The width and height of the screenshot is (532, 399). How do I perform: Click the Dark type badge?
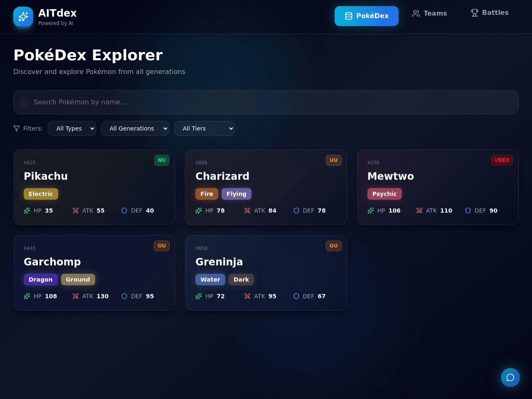tap(241, 280)
